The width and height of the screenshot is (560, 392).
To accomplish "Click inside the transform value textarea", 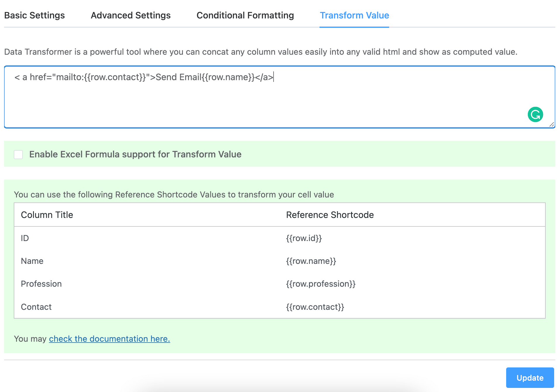I will [263, 99].
